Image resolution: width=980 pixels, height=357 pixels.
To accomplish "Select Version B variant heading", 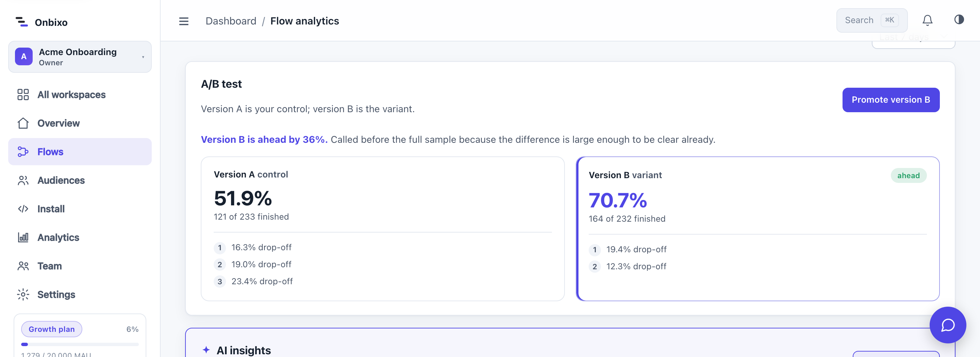I will click(x=625, y=175).
